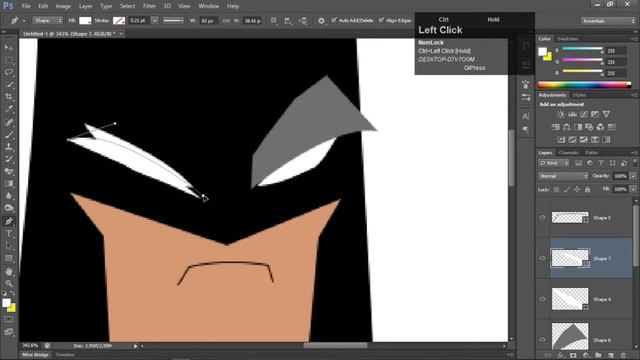The height and width of the screenshot is (360, 640).
Task: Filter layers by type (T) icon
Action: point(601,163)
